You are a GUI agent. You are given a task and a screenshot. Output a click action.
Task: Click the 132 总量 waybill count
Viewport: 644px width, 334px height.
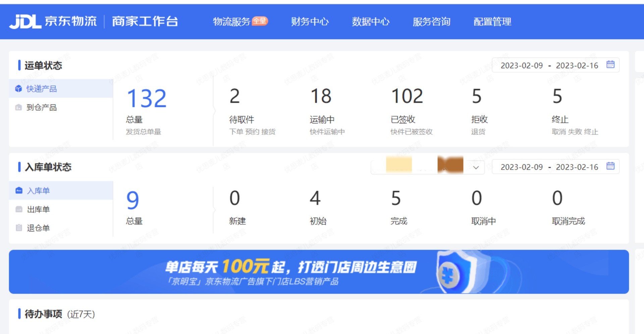click(x=147, y=99)
